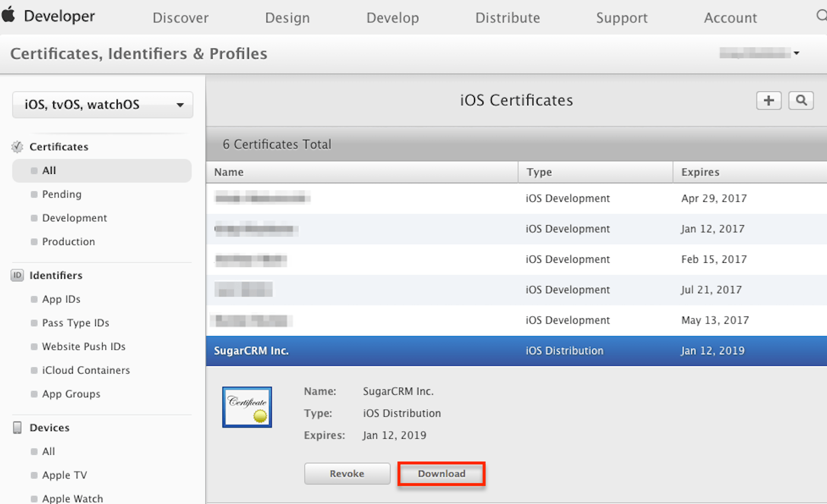Select All under Devices
The image size is (827, 504).
coord(48,452)
